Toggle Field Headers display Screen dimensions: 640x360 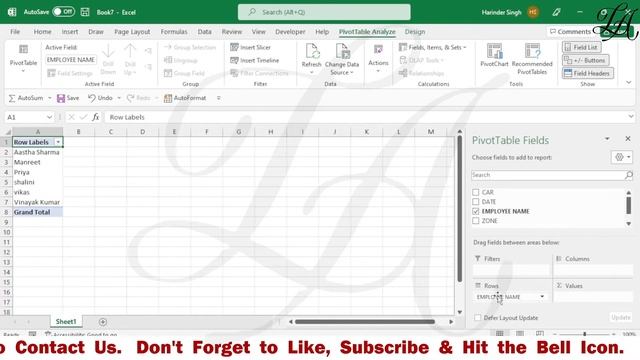(587, 73)
